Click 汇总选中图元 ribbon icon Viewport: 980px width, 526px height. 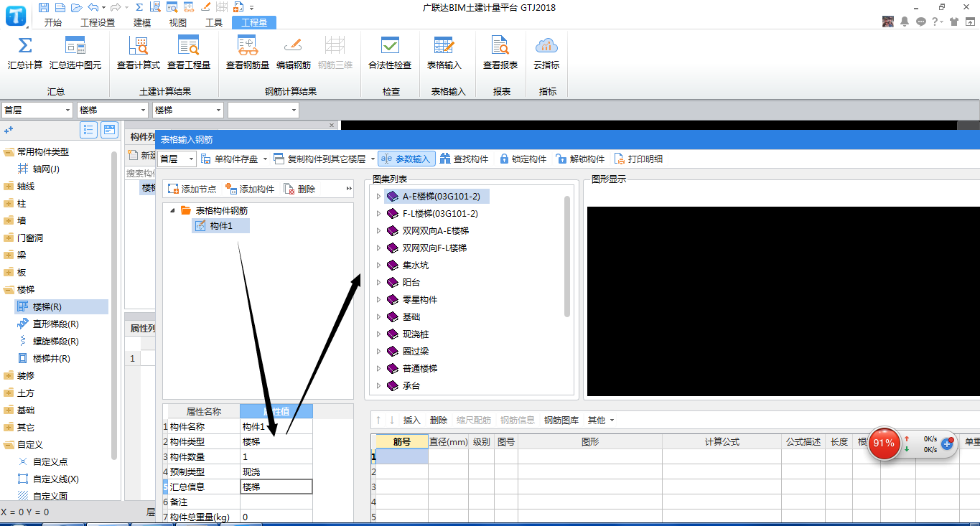point(75,47)
